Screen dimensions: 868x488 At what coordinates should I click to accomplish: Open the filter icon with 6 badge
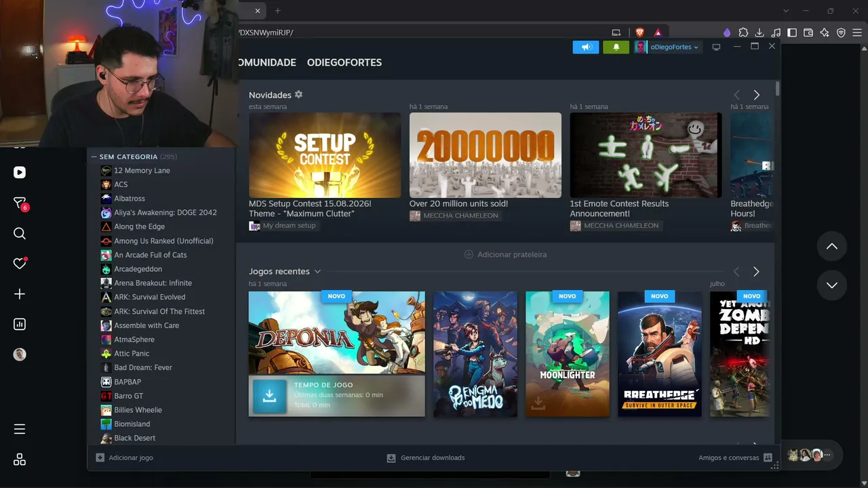(x=20, y=203)
